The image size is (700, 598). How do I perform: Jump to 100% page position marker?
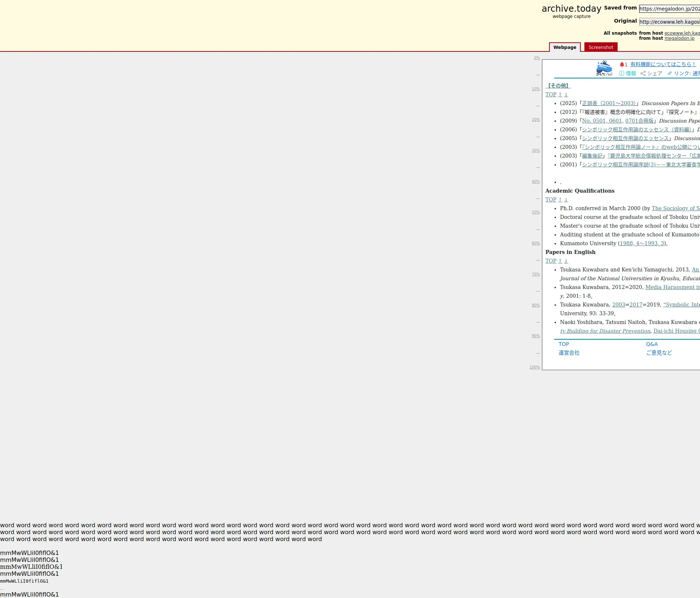(x=534, y=367)
